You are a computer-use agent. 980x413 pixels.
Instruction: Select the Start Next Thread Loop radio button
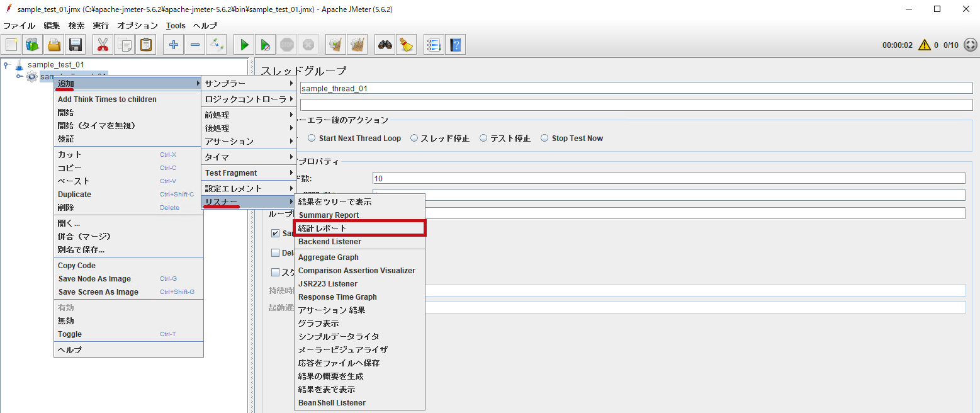[x=312, y=139]
